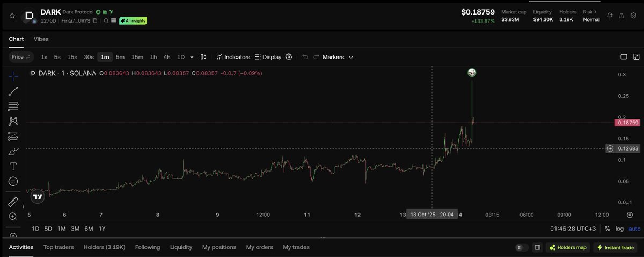Select the brush drawing tool

click(x=13, y=152)
